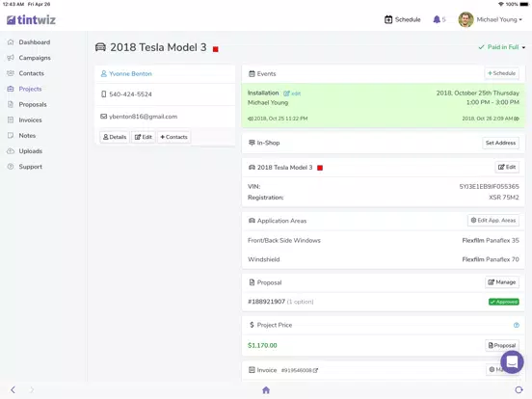Click email ybenton816@gmail.com
The width and height of the screenshot is (532, 399).
pos(143,117)
